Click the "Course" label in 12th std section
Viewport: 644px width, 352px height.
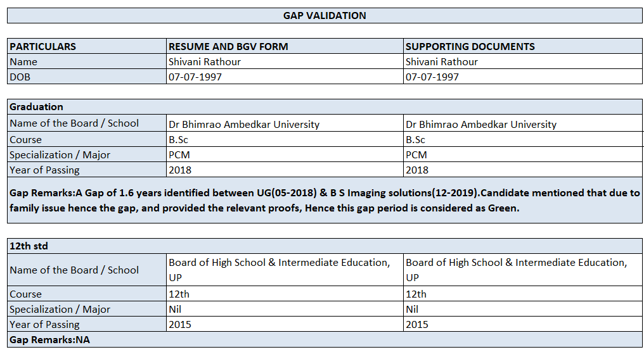pos(87,294)
